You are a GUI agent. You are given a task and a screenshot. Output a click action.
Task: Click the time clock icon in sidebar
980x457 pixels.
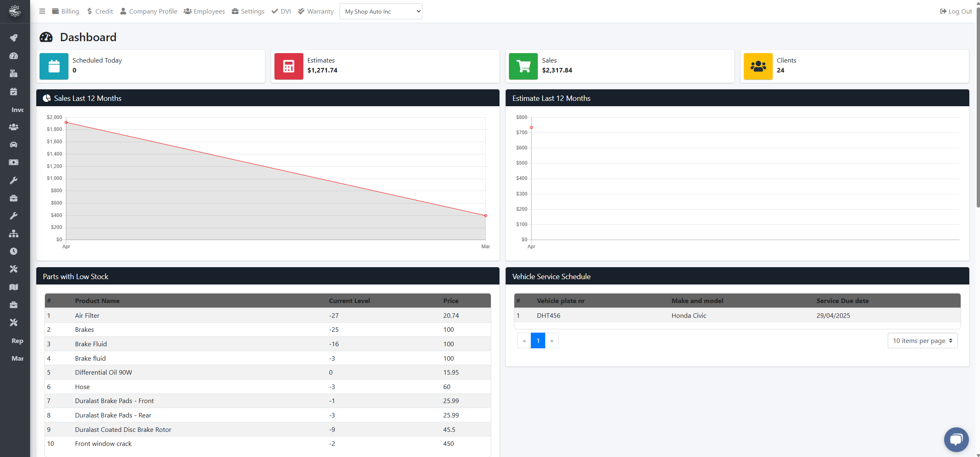[x=14, y=251]
